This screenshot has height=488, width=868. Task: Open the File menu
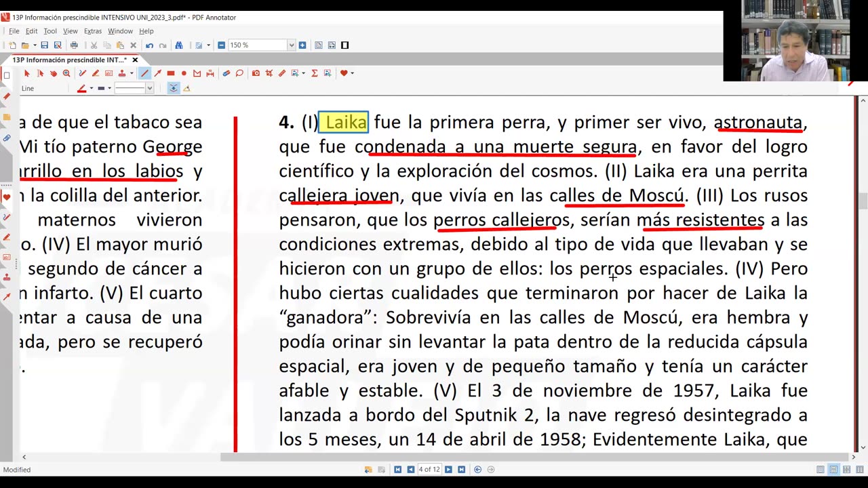point(14,31)
